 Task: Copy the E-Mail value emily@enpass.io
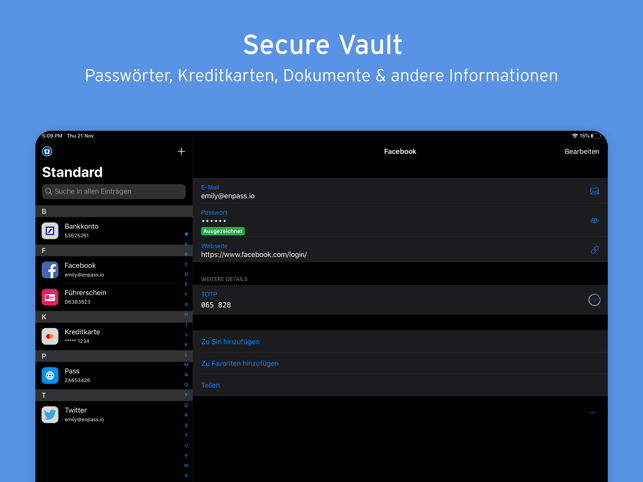click(228, 196)
